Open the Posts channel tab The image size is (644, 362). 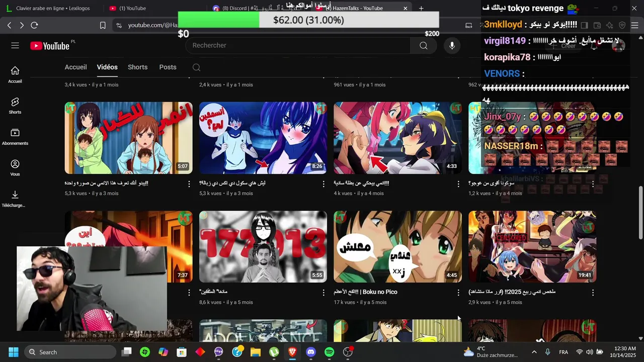click(x=168, y=67)
